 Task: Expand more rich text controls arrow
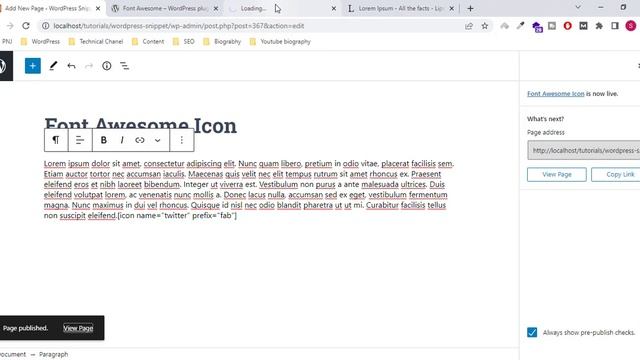[157, 140]
